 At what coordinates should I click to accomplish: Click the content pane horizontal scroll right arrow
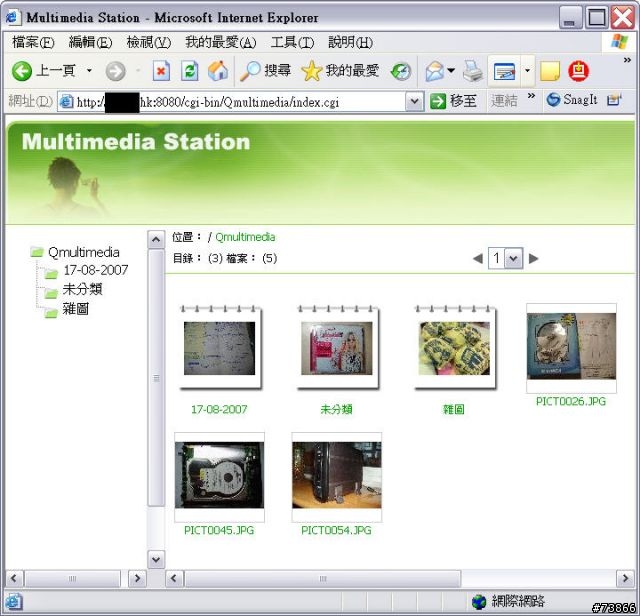[624, 578]
